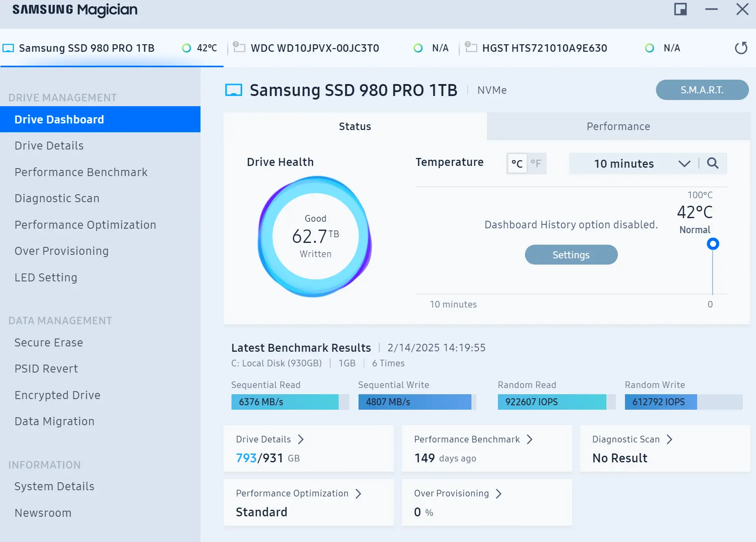Switch temperature unit to Celsius
756x542 pixels.
(517, 164)
